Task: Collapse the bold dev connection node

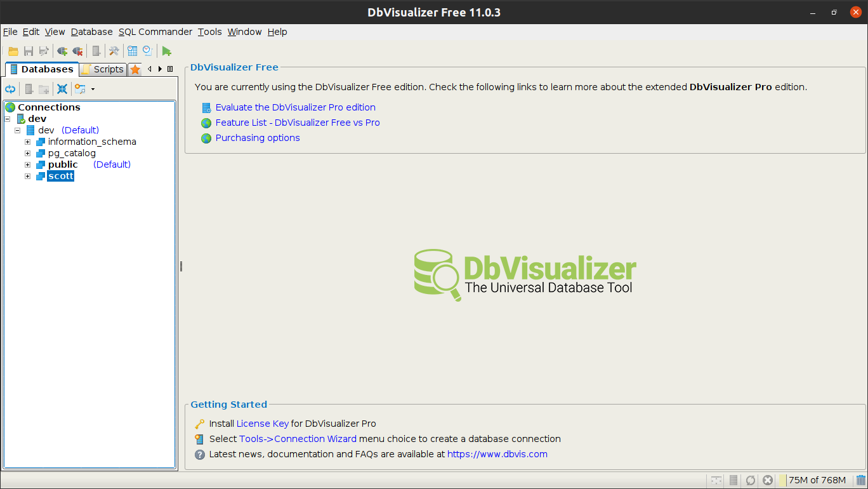Action: (8, 119)
